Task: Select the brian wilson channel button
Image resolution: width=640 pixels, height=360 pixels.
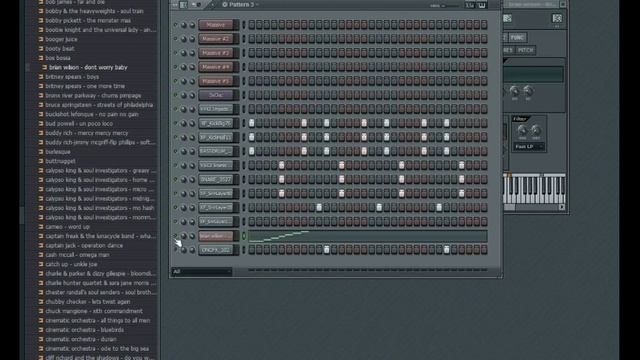Action: coord(216,236)
